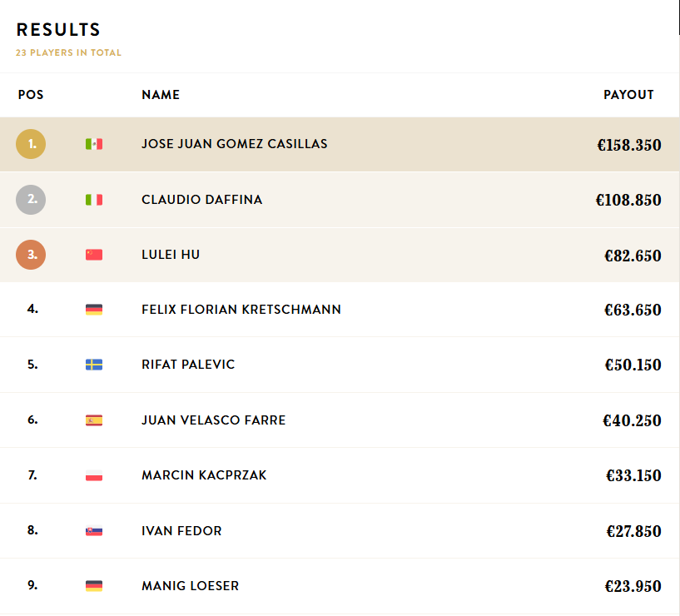Click the Slovak flag beside Ivan Fedor
The width and height of the screenshot is (680, 616).
[x=94, y=531]
